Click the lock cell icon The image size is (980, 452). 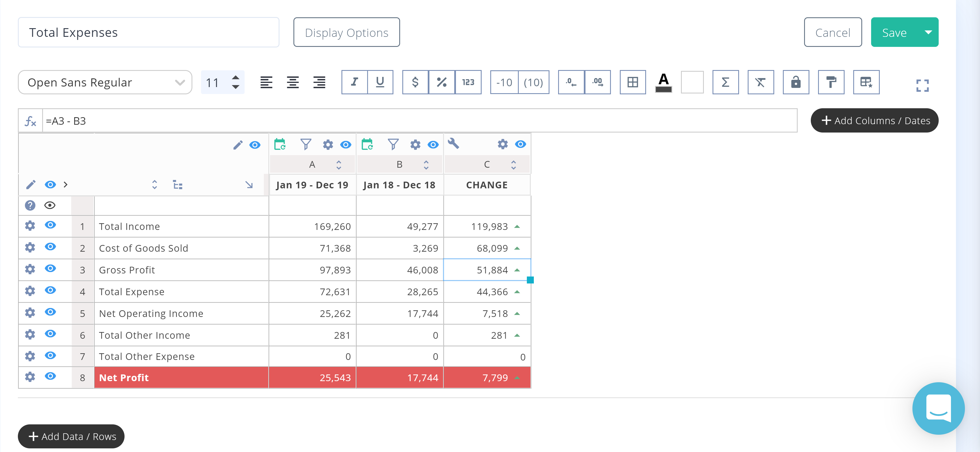(x=796, y=82)
